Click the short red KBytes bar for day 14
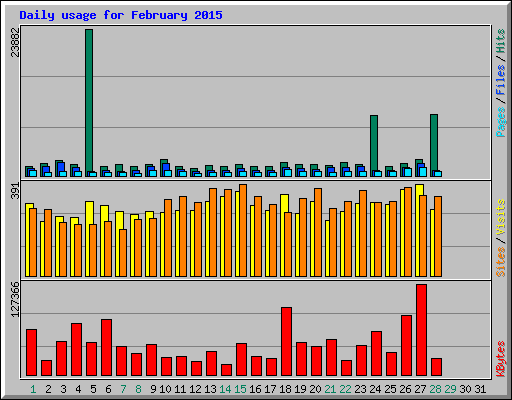512x400 pixels. coord(226,370)
